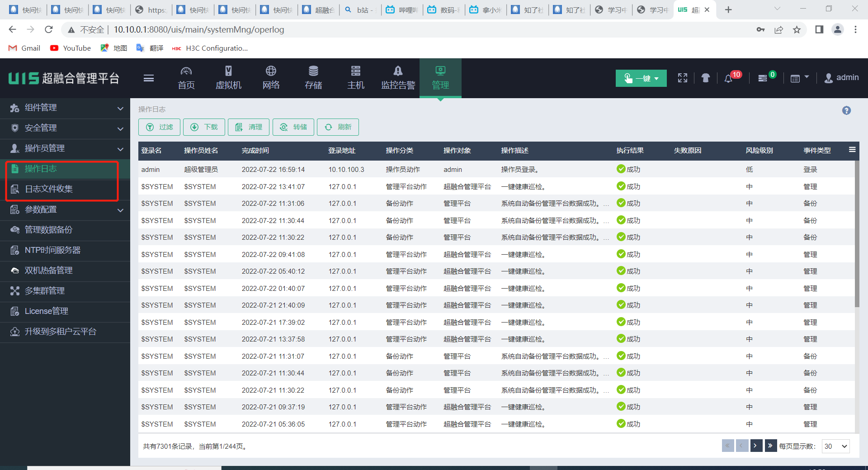Toggle sidebar with the hamburger menu icon
Image resolution: width=868 pixels, height=470 pixels.
tap(149, 78)
